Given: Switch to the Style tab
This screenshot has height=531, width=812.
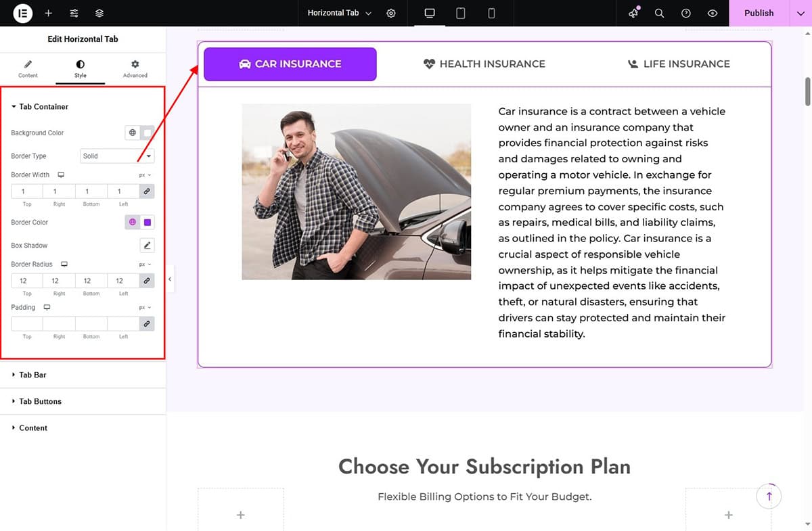Looking at the screenshot, I should (81, 69).
